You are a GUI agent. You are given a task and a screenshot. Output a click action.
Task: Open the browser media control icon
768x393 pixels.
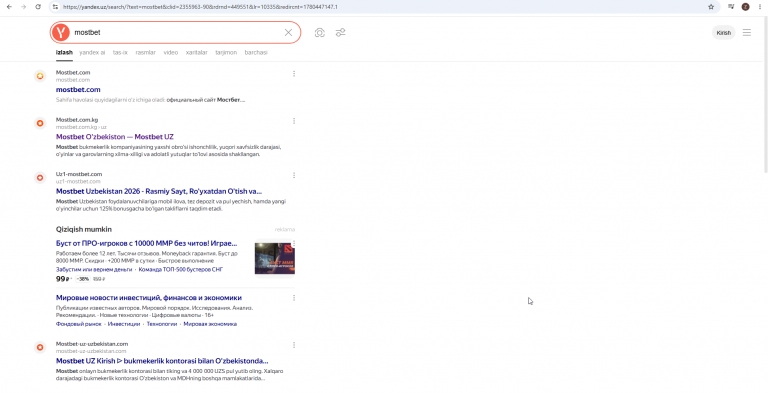(x=731, y=7)
